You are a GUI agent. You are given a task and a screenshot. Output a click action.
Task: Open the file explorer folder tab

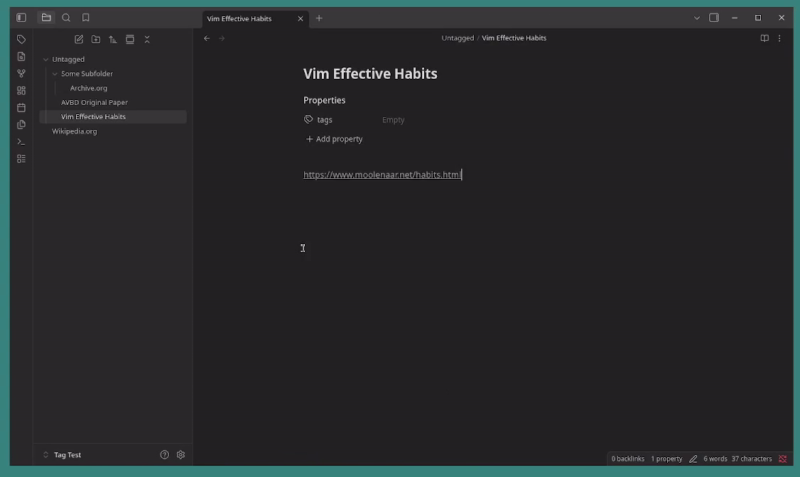[x=46, y=17]
